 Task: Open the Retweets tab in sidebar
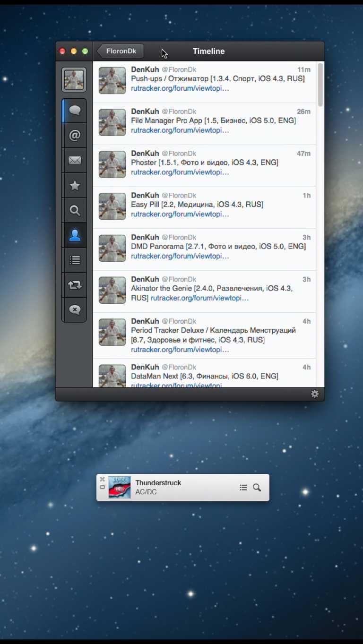pyautogui.click(x=75, y=285)
